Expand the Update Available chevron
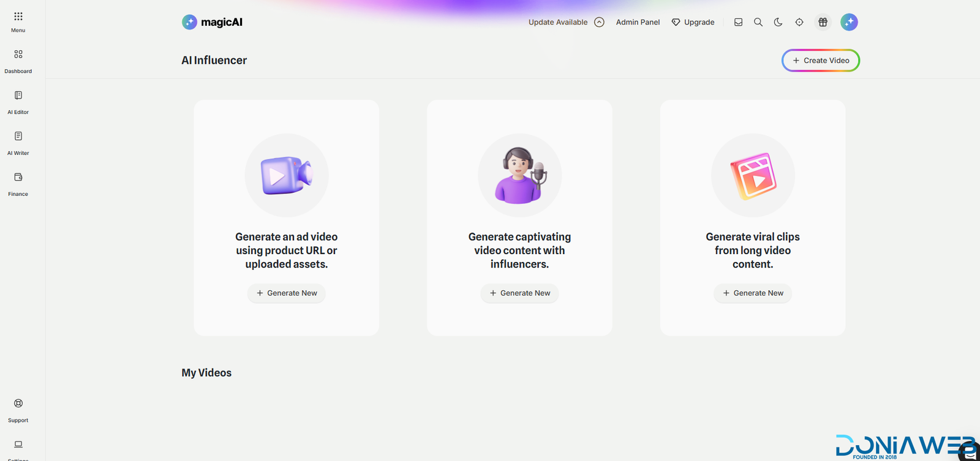The image size is (980, 461). (x=599, y=22)
